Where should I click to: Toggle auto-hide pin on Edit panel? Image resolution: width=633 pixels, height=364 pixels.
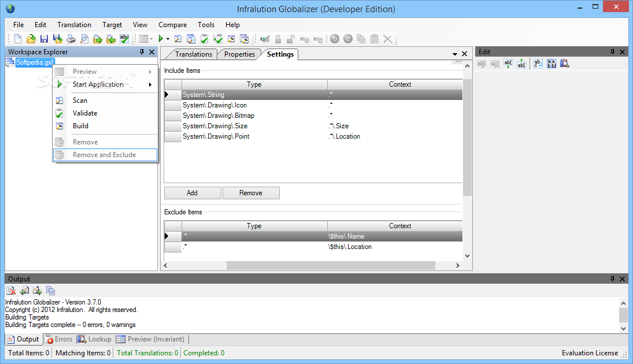pyautogui.click(x=612, y=51)
